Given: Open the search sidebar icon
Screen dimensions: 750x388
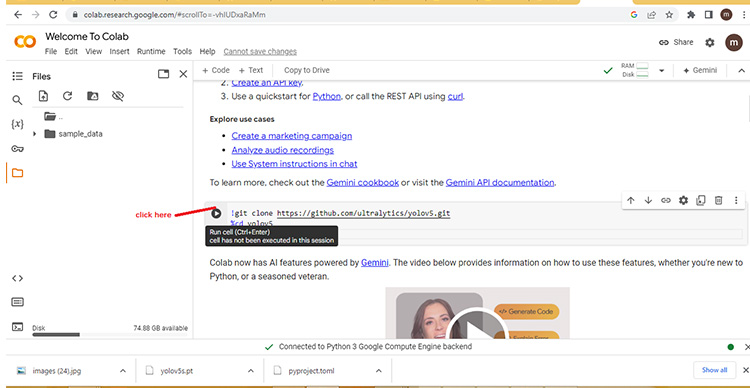Looking at the screenshot, I should (x=17, y=100).
